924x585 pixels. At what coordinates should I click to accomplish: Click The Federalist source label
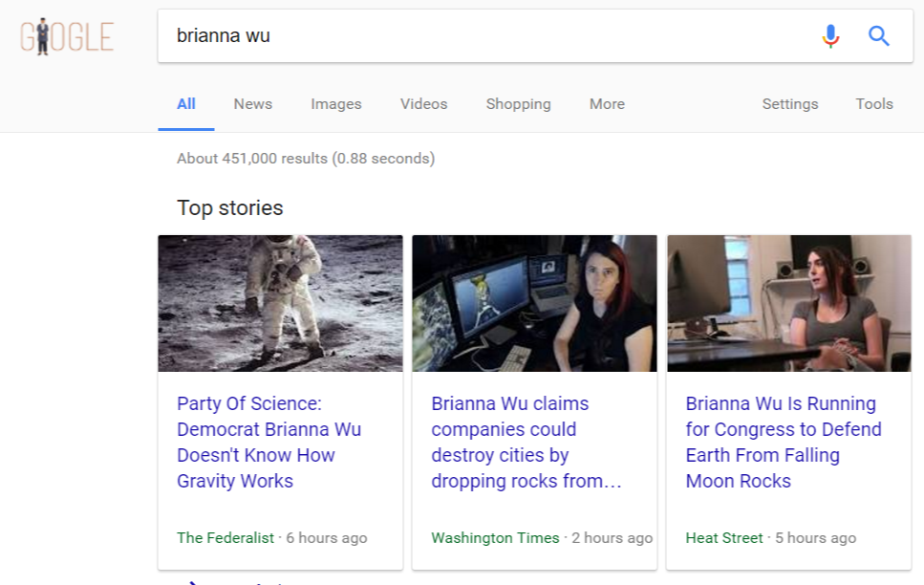coord(226,538)
